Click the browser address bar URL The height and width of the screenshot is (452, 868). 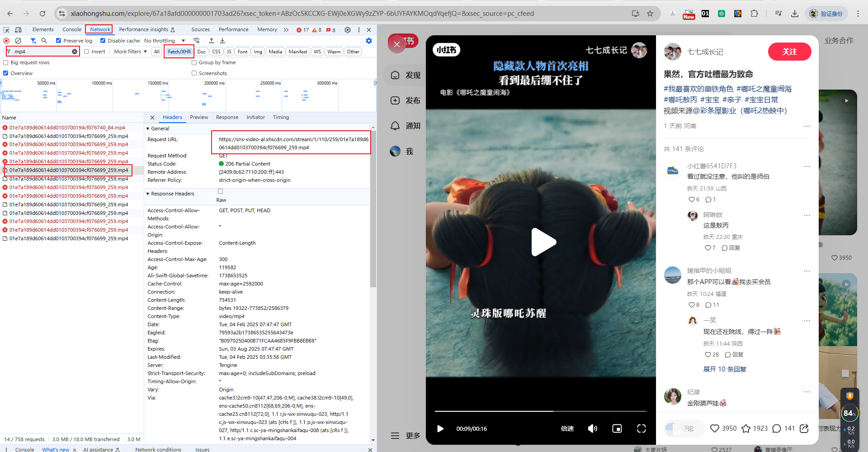pos(302,14)
